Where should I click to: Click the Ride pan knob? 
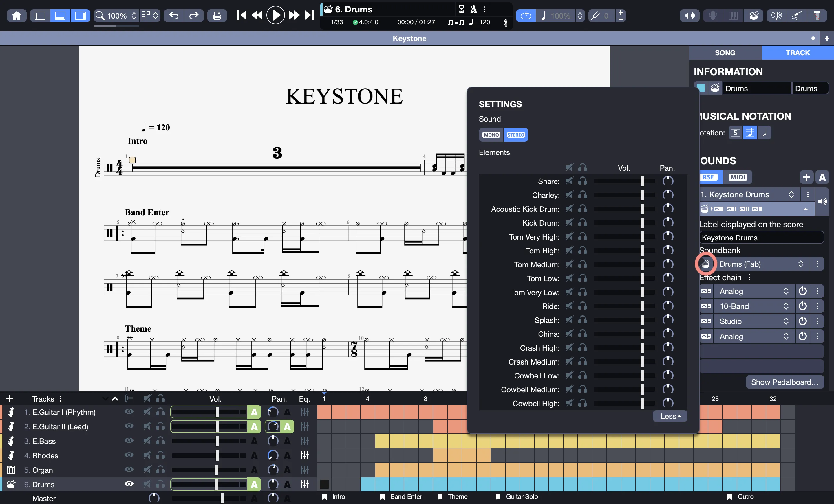[x=667, y=306]
